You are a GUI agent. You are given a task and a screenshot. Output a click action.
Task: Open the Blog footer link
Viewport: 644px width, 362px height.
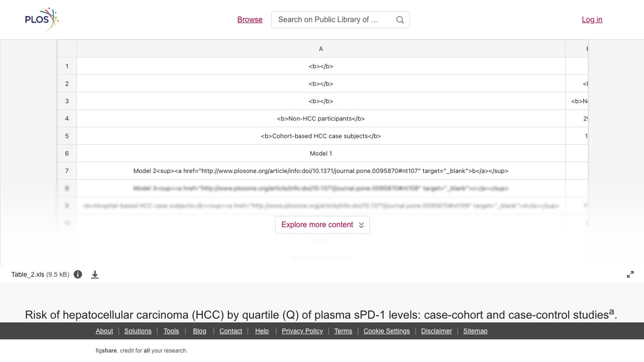click(x=200, y=331)
